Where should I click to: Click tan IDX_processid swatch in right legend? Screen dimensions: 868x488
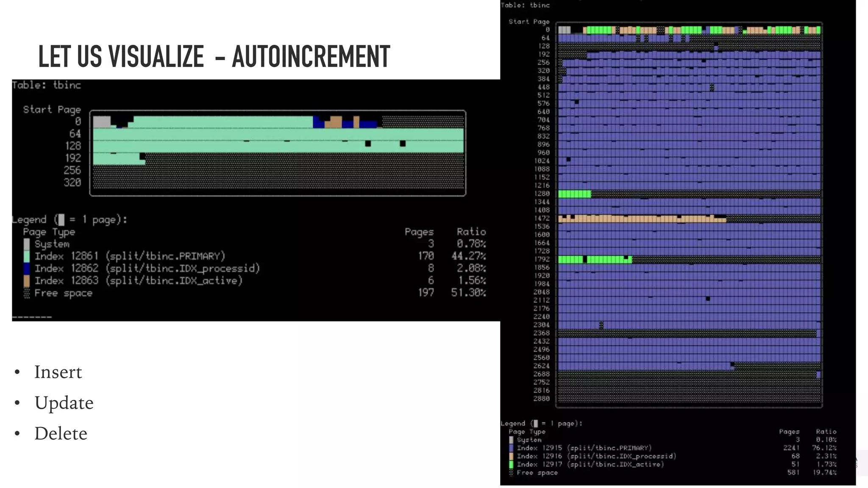[511, 456]
